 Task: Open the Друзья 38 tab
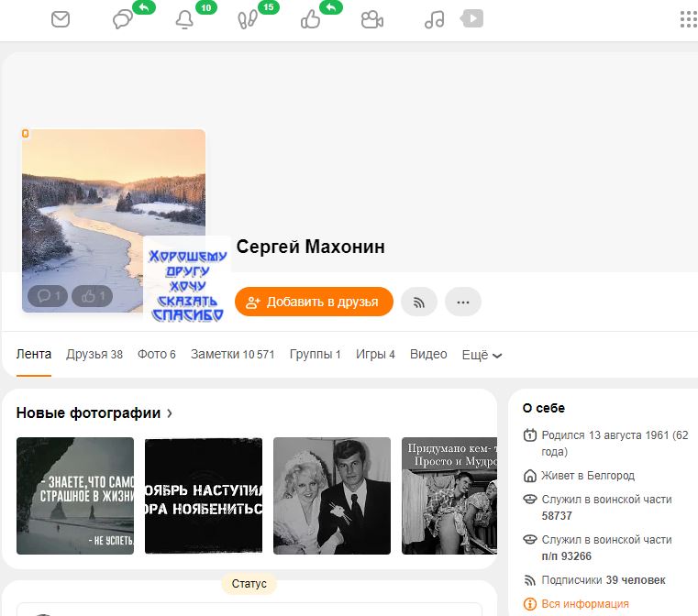click(94, 355)
